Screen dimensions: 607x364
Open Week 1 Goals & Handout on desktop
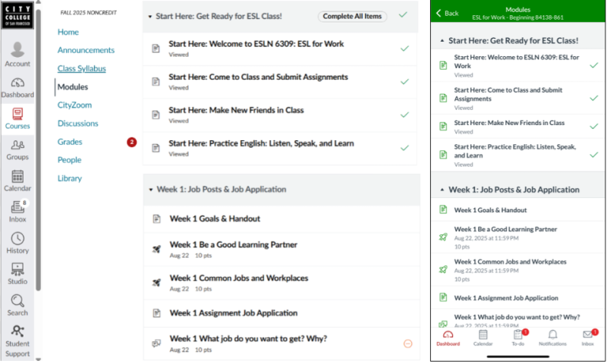(x=215, y=219)
